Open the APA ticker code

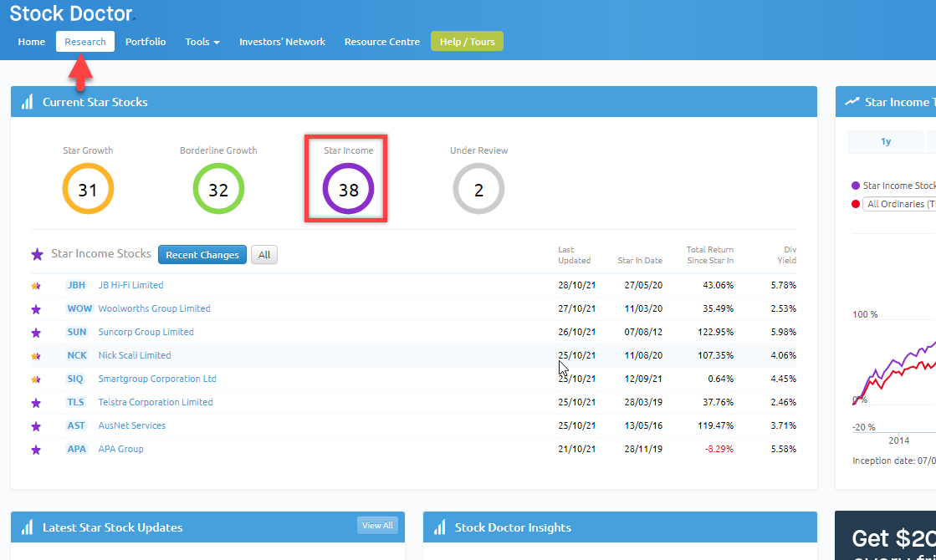click(77, 449)
